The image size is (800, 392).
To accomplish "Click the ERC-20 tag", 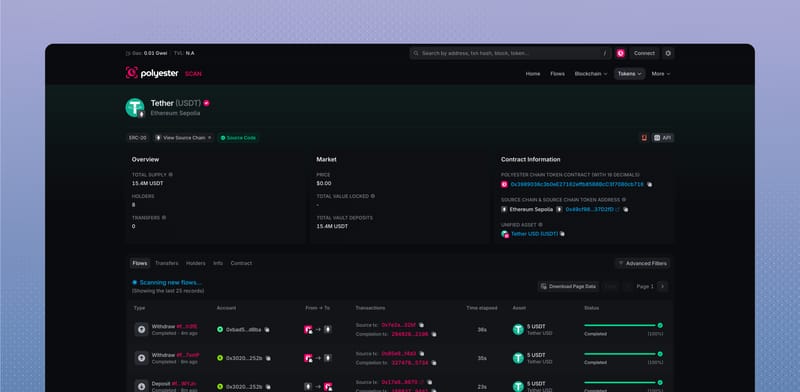I will (138, 138).
